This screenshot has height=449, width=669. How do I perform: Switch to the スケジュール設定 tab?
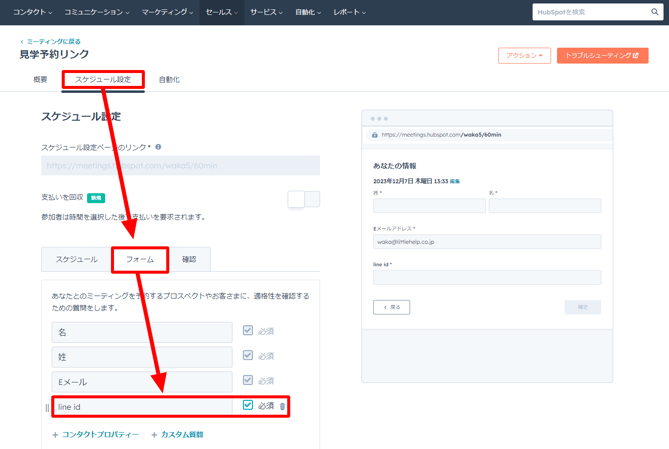[x=103, y=79]
